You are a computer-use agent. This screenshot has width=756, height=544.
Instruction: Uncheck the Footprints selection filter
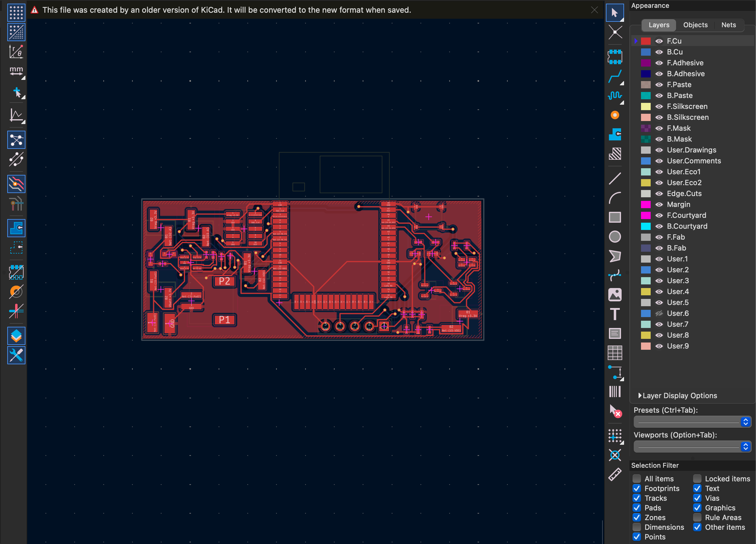coord(637,488)
